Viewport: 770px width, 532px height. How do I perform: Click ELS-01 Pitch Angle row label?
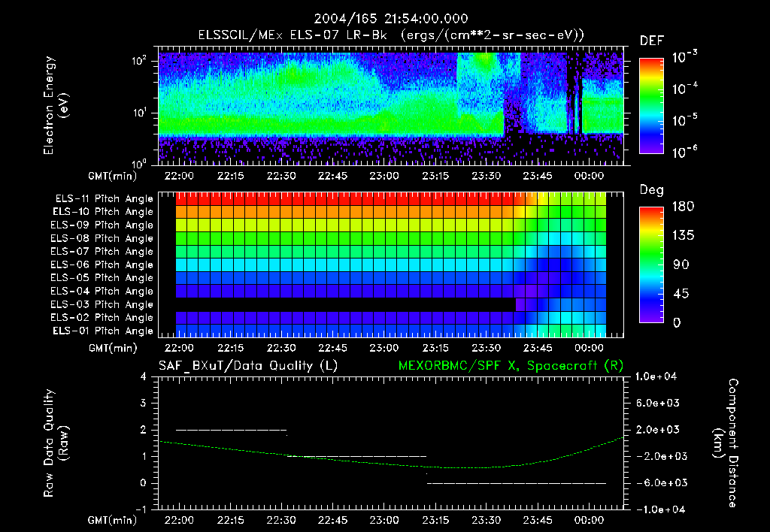[103, 331]
